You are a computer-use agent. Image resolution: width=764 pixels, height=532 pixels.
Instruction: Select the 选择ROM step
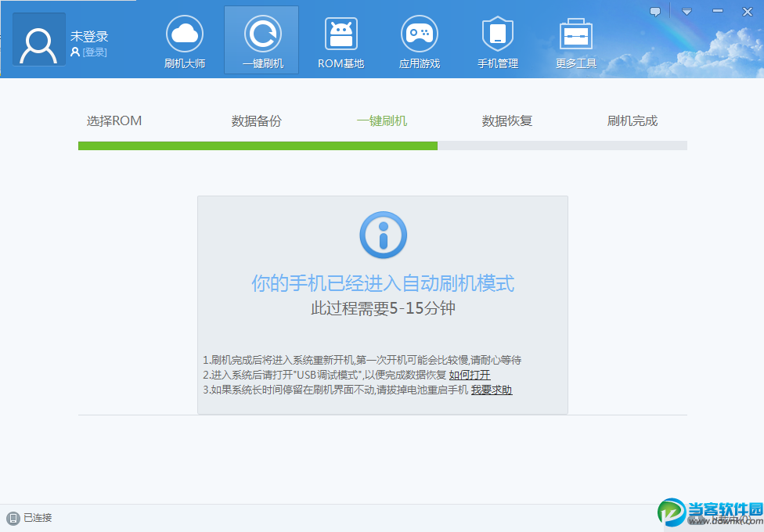click(x=114, y=120)
